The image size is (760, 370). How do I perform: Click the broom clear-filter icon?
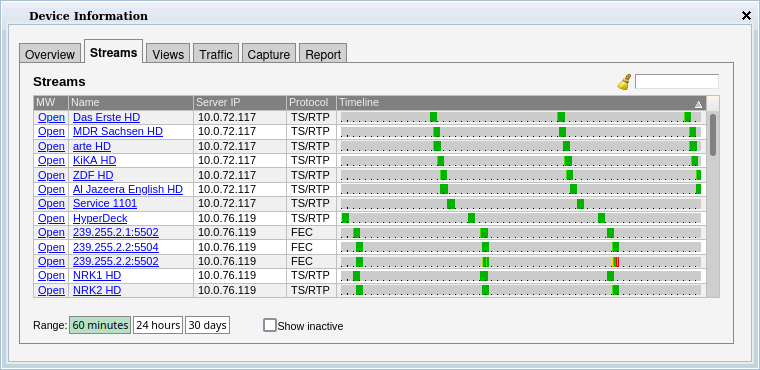point(624,81)
